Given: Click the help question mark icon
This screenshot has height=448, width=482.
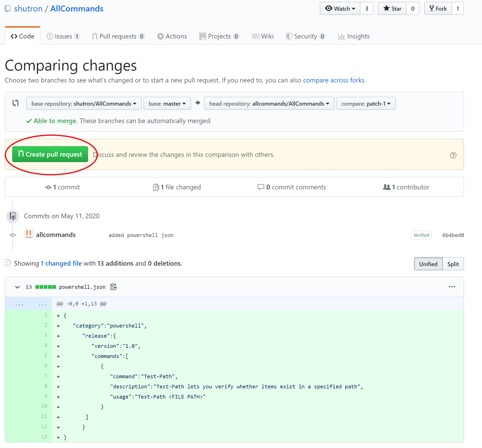Looking at the screenshot, I should 453,155.
